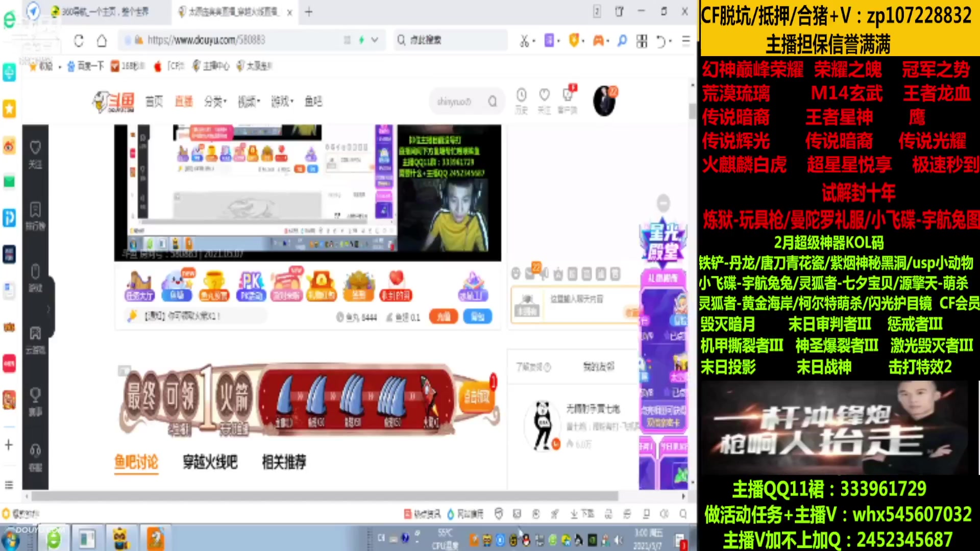The height and width of the screenshot is (551, 980).
Task: Open the 百度一下 bookmark
Action: point(86,66)
